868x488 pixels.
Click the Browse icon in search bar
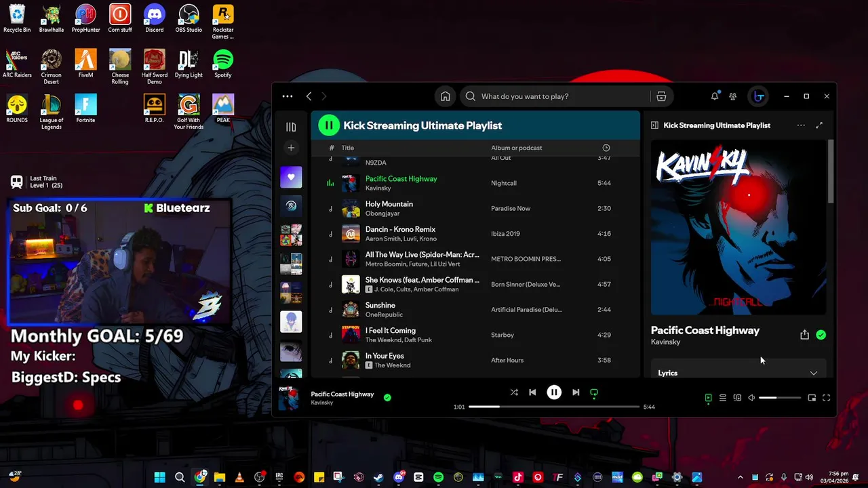[x=661, y=96]
